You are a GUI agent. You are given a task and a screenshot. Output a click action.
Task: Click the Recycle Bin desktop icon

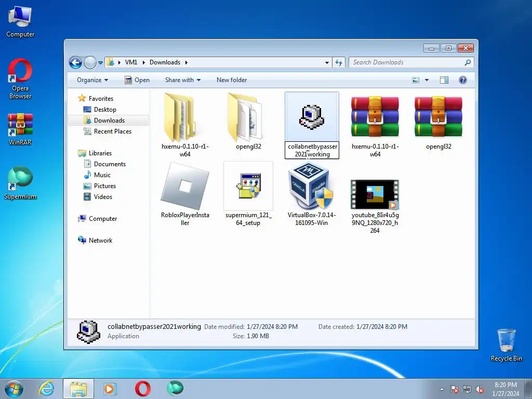[x=506, y=345]
